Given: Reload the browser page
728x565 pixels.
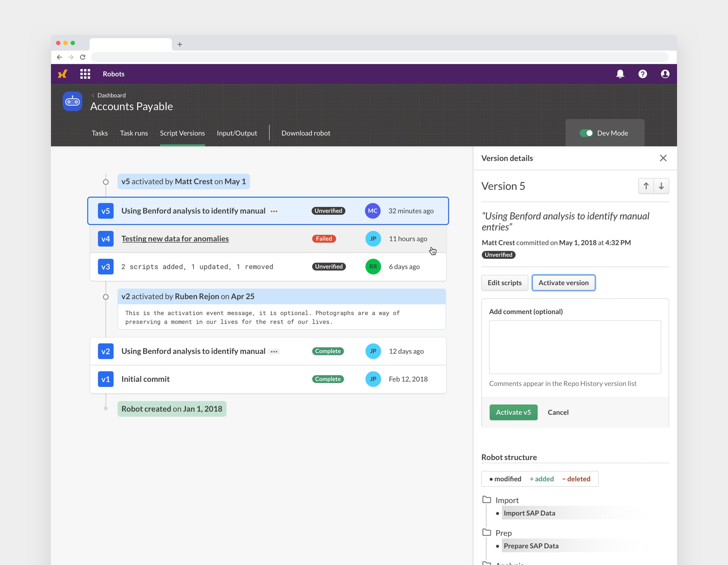Looking at the screenshot, I should [x=83, y=57].
